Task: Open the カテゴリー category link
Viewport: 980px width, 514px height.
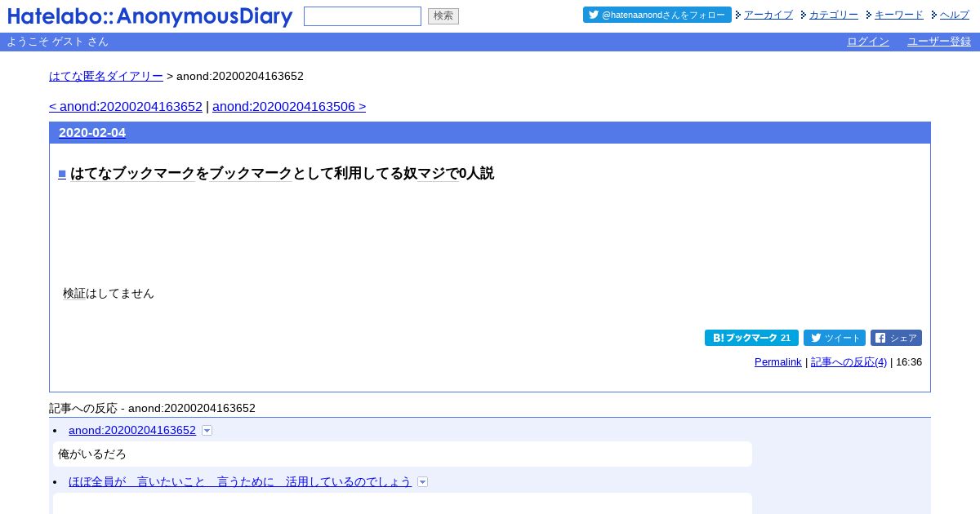Action: click(x=833, y=15)
